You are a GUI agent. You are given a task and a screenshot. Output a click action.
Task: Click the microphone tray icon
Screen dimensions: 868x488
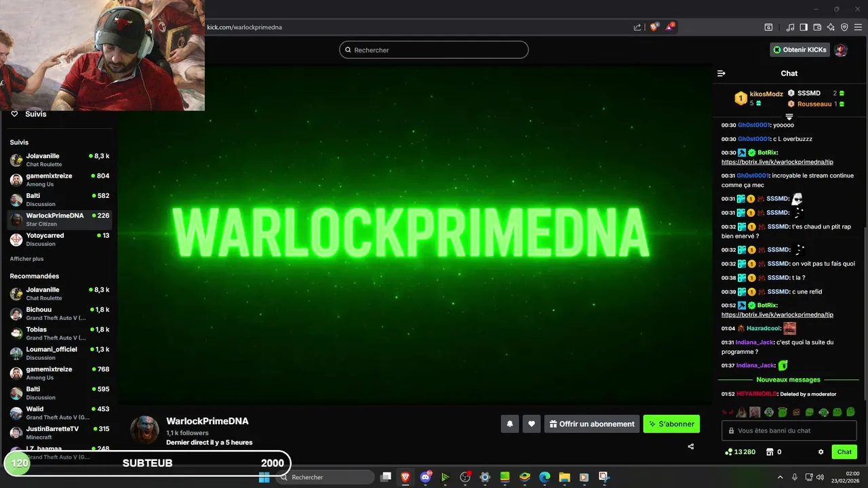click(x=795, y=477)
